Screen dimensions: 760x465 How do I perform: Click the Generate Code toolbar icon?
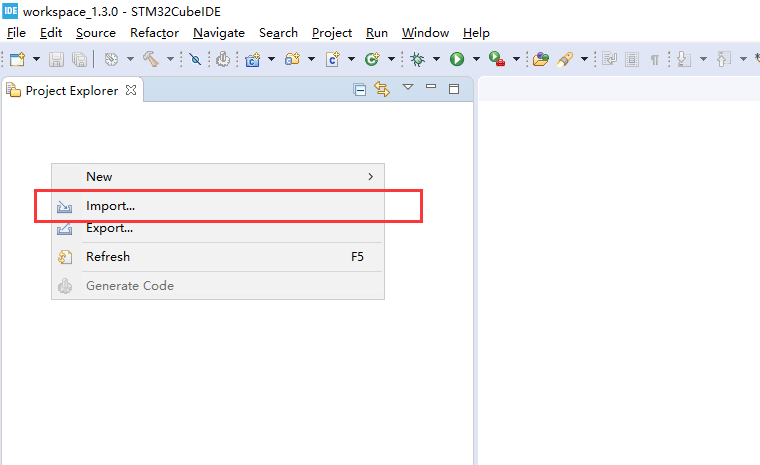coord(223,59)
